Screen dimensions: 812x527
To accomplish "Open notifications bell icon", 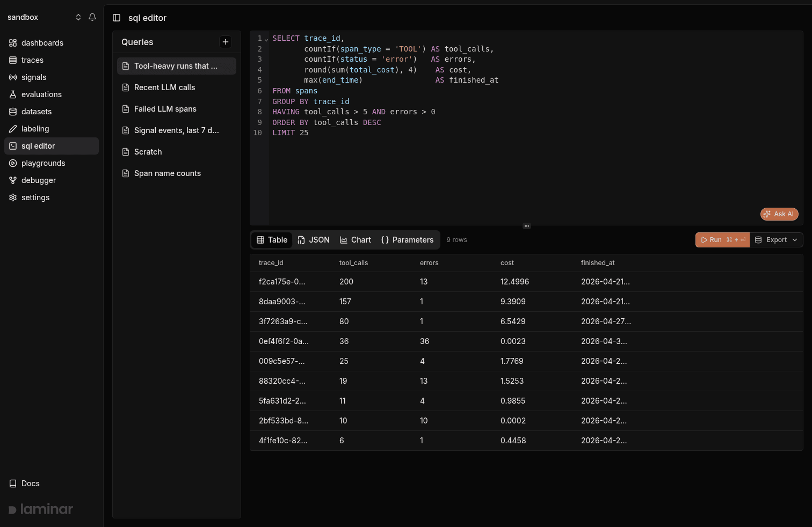I will tap(92, 17).
